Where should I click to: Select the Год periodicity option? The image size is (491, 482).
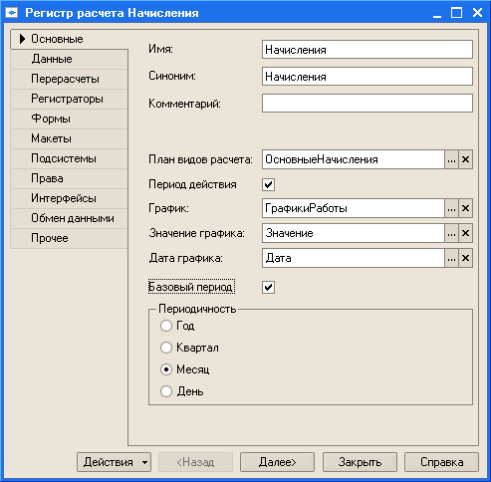166,326
